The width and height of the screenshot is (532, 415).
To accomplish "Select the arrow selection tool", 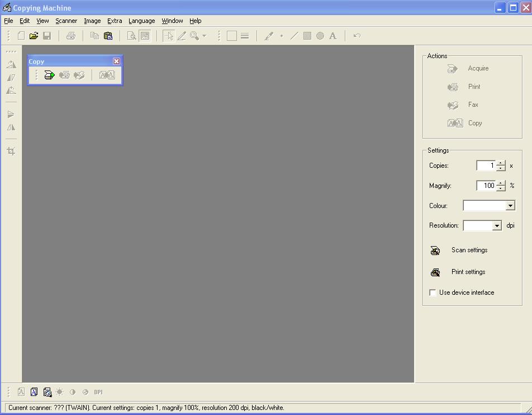I will [x=169, y=36].
